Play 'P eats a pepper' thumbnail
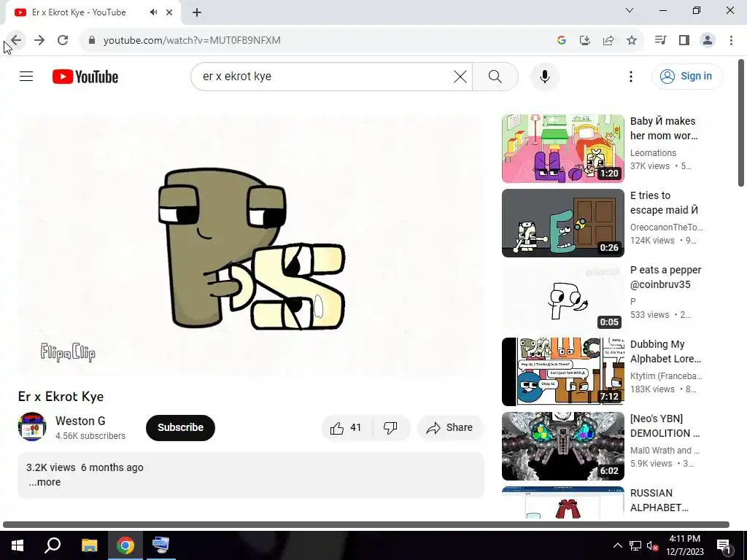747x560 pixels. [x=562, y=297]
